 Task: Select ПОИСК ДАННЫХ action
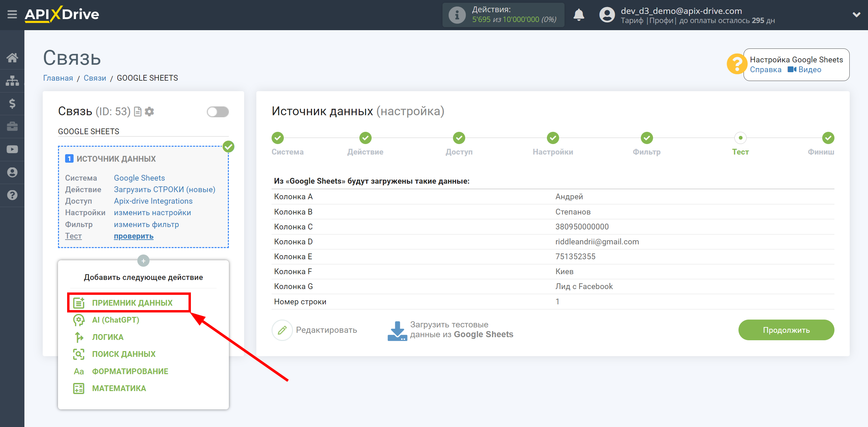pyautogui.click(x=124, y=354)
